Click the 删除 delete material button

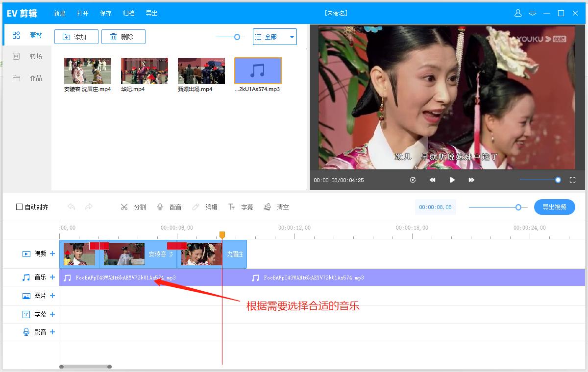click(123, 37)
